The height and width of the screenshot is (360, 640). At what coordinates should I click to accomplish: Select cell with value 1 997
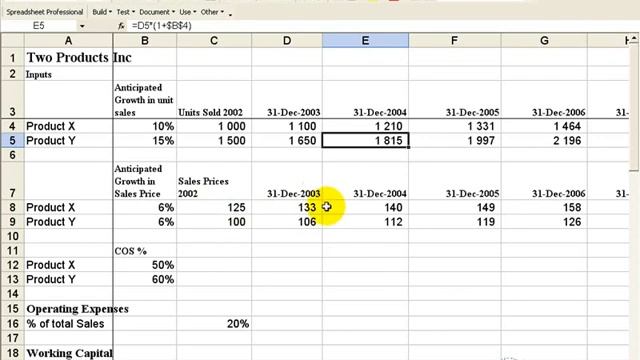pyautogui.click(x=454, y=140)
